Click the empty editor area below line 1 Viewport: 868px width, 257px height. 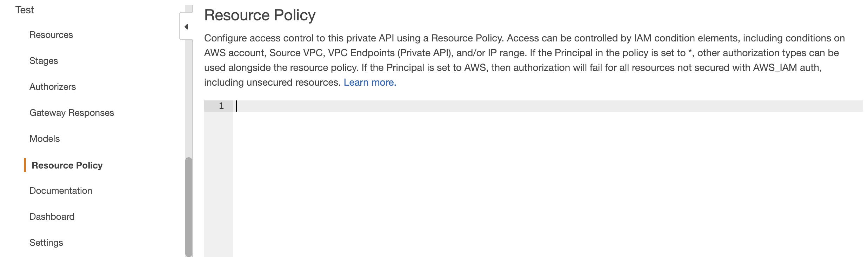click(x=526, y=183)
